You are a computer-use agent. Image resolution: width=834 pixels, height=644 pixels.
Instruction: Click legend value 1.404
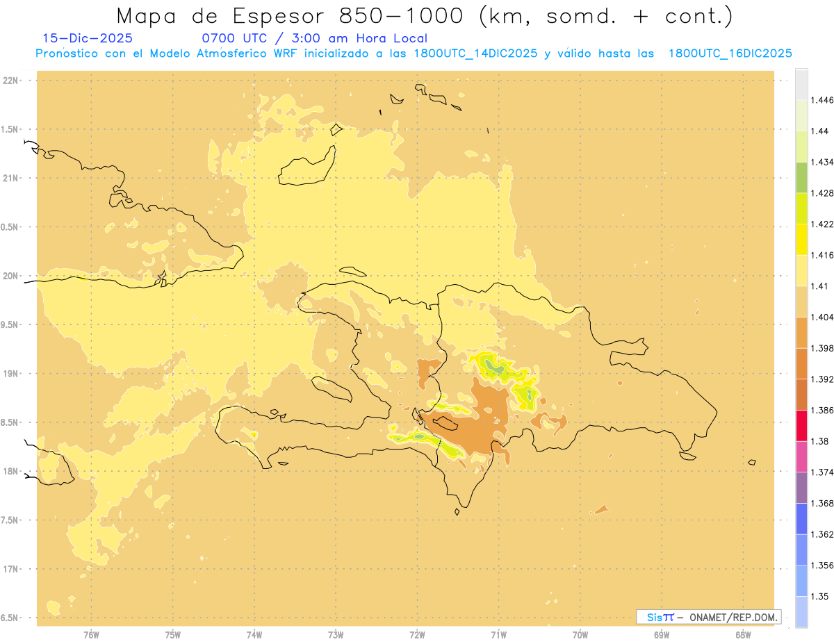click(x=822, y=317)
